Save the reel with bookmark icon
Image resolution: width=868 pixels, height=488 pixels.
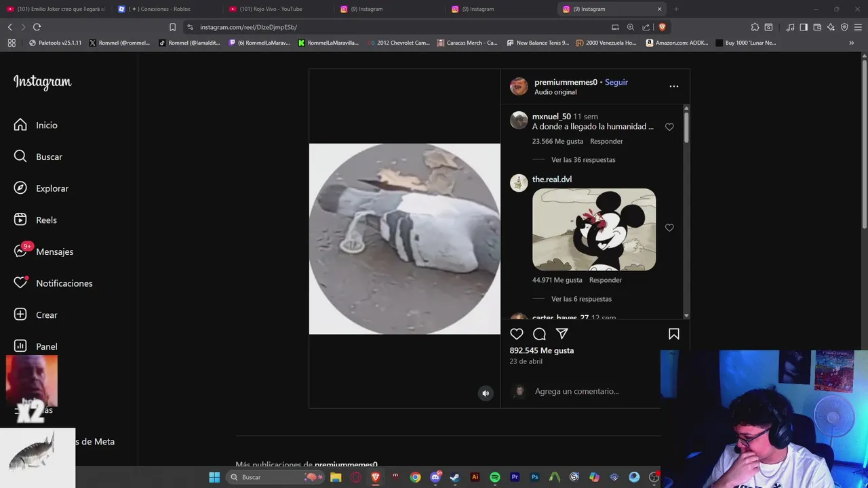tap(674, 334)
